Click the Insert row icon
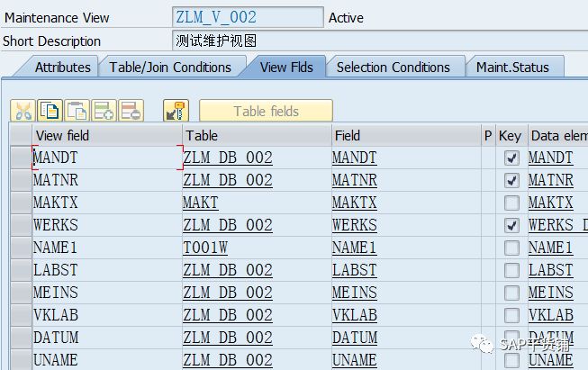Image resolution: width=588 pixels, height=370 pixels. tap(104, 112)
